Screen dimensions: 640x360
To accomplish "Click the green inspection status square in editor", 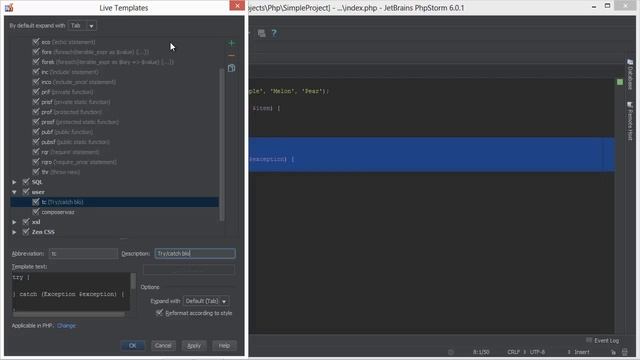I will tap(620, 82).
